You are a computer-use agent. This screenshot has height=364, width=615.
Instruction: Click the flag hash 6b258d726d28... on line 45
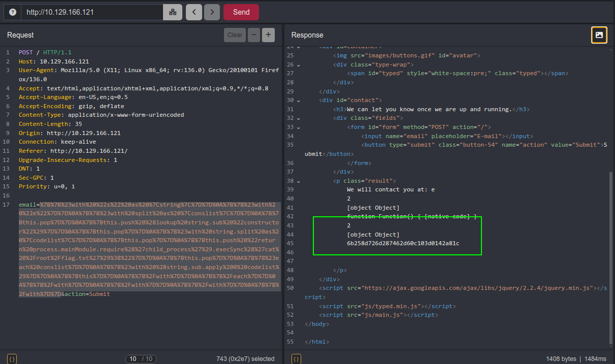(x=403, y=243)
